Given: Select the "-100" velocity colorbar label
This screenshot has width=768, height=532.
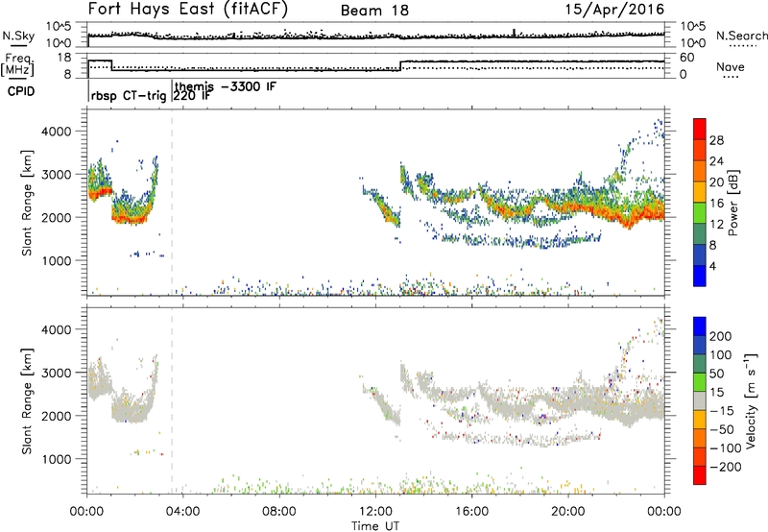Looking at the screenshot, I should click(726, 448).
